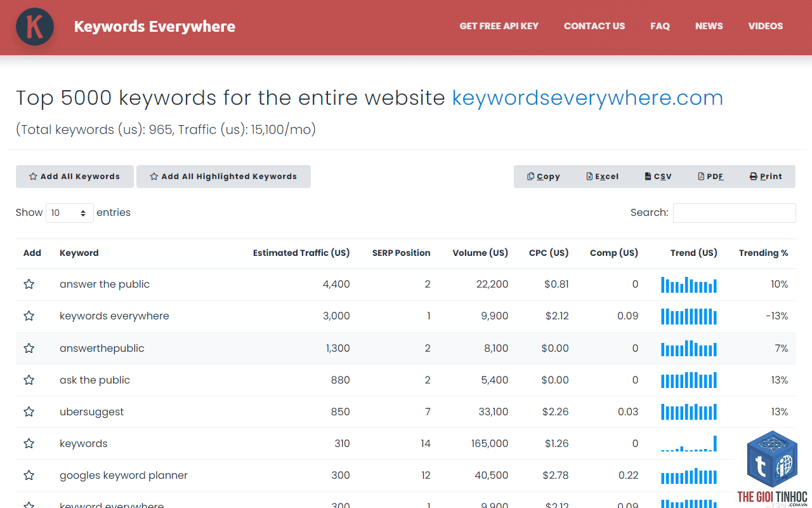Click the $0.81 CPC value
This screenshot has height=508, width=812.
tap(556, 284)
